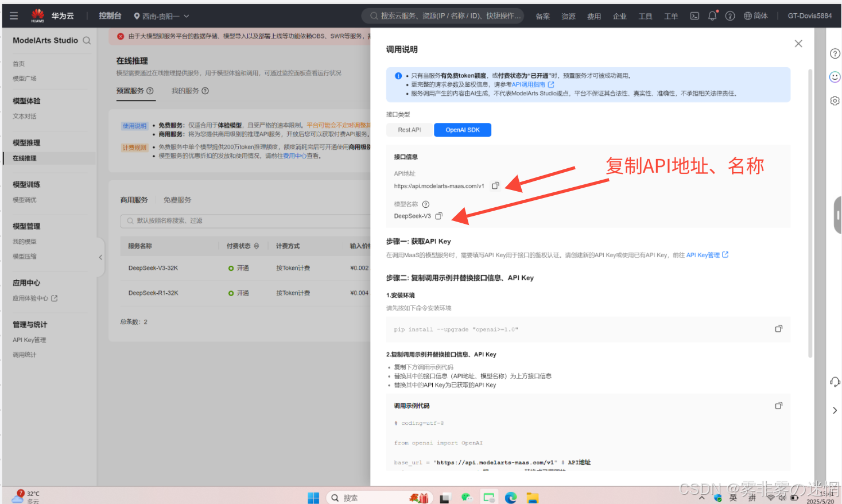Screen dimensions: 842x504
Task: Copy the 调用示例代码 sample code
Action: (778, 406)
